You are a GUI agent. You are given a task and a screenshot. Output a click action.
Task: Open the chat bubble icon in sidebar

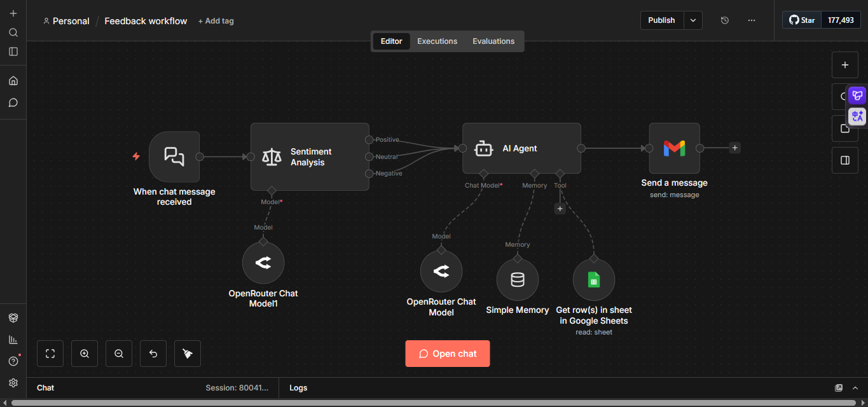[13, 102]
